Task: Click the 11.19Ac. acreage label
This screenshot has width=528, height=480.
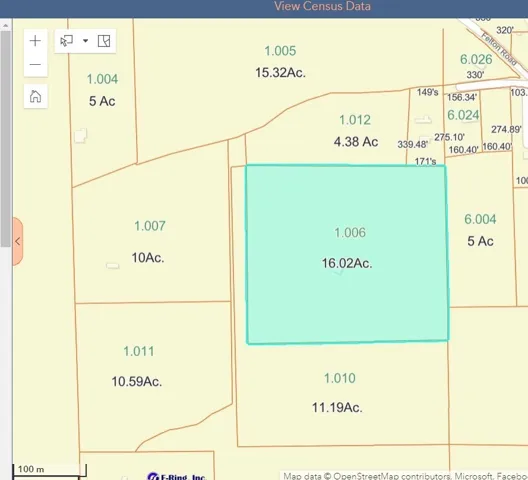Action: point(337,408)
